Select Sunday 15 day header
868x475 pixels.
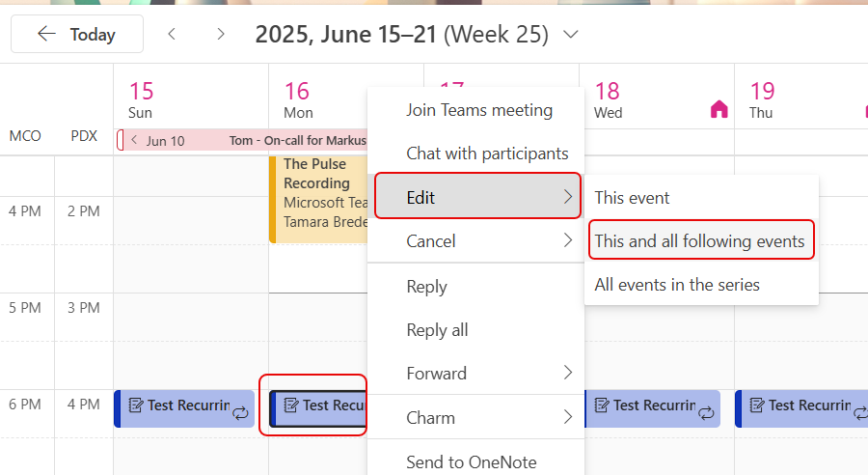tap(142, 100)
